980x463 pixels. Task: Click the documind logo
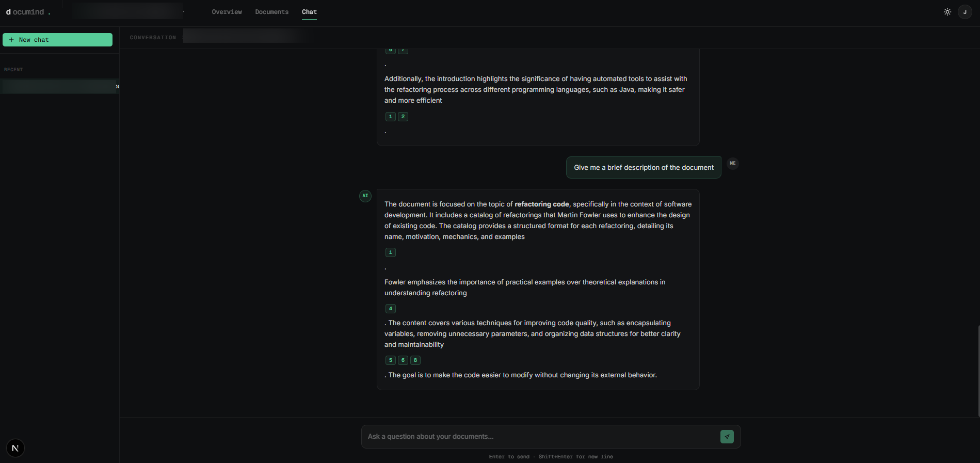point(28,12)
